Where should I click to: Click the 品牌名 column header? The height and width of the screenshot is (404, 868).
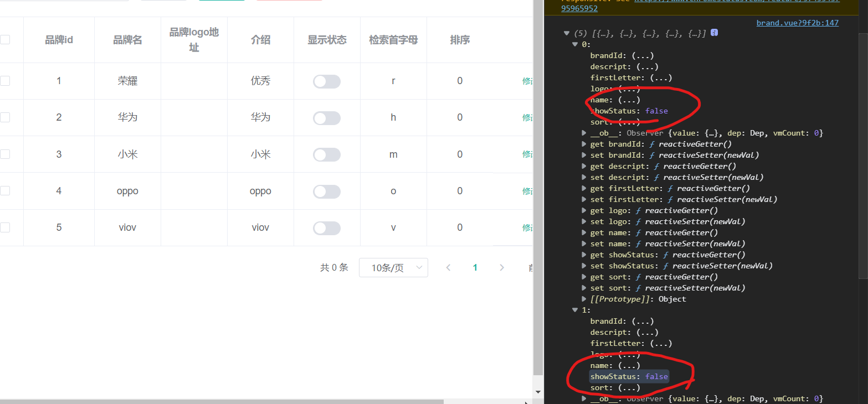point(128,40)
